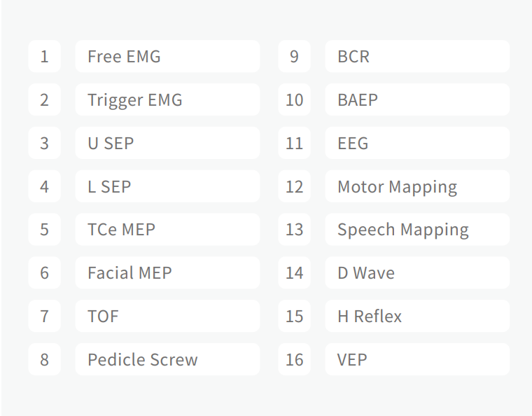Select the Free EMG option

point(167,56)
